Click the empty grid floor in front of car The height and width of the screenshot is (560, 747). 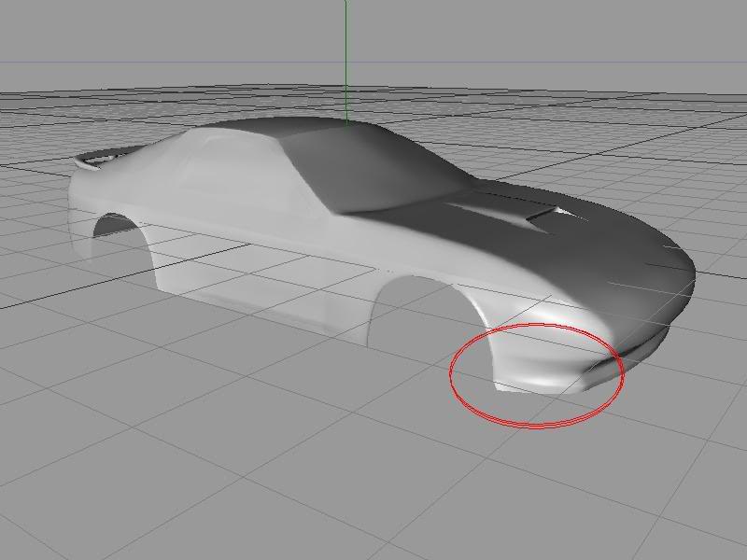373,467
